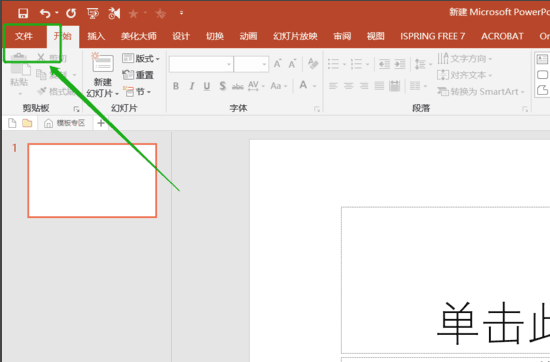
Task: Switch to the 美化大师 tab
Action: [x=139, y=36]
